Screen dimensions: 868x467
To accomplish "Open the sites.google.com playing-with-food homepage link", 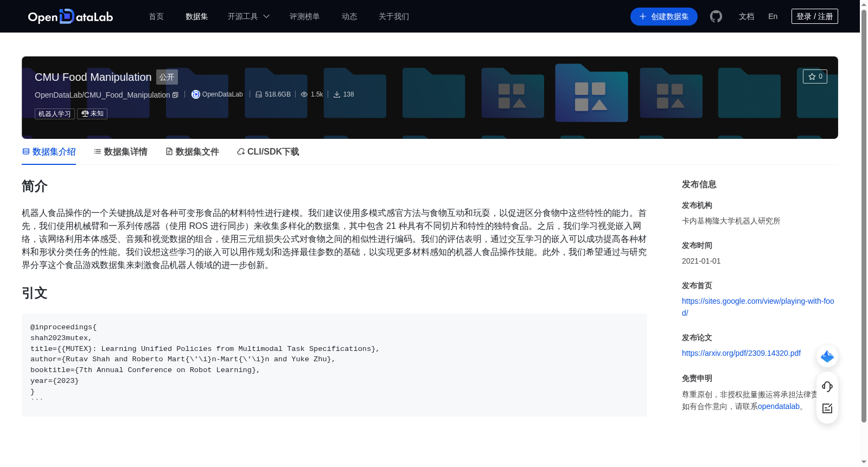I will point(758,307).
